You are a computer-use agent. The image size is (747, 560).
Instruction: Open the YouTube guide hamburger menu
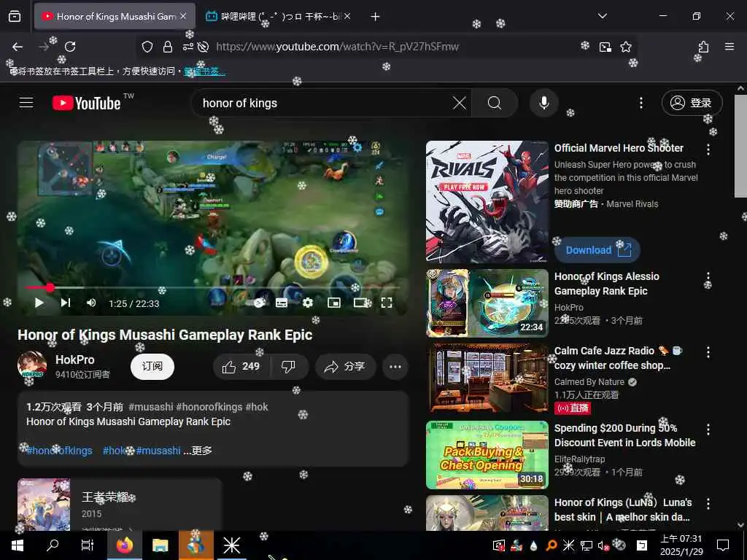tap(26, 103)
